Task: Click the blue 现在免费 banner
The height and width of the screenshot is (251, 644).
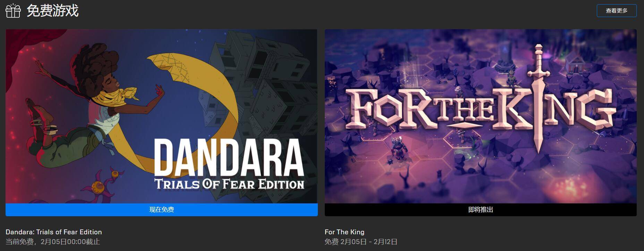Action: click(161, 210)
